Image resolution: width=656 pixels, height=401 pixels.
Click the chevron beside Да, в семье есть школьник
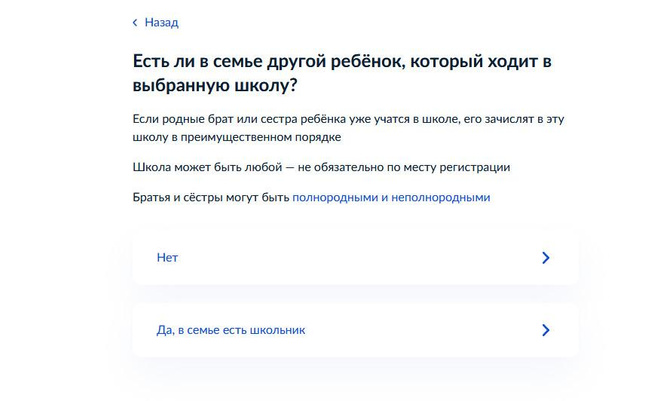pos(545,330)
